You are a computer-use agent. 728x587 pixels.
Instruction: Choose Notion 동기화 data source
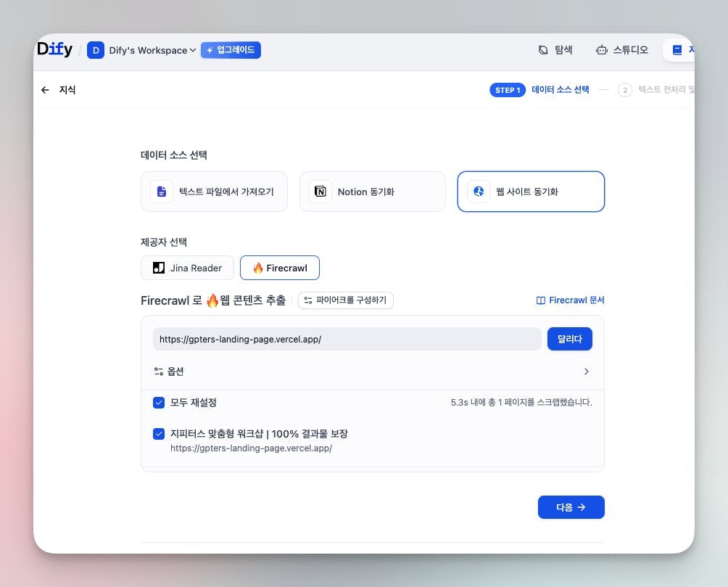(x=373, y=192)
